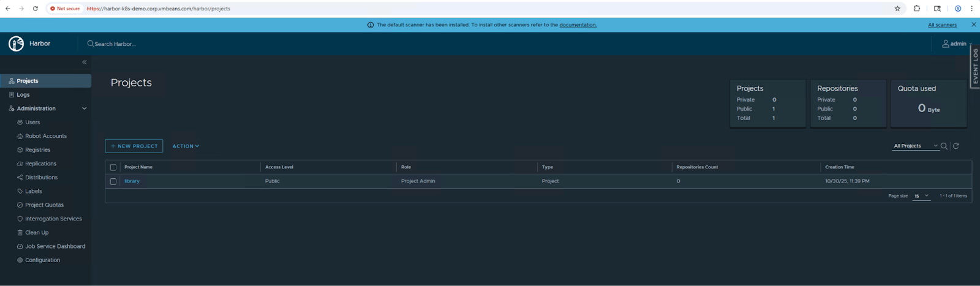Image resolution: width=980 pixels, height=286 pixels.
Task: Open Job Service Dashboard page
Action: (55, 246)
